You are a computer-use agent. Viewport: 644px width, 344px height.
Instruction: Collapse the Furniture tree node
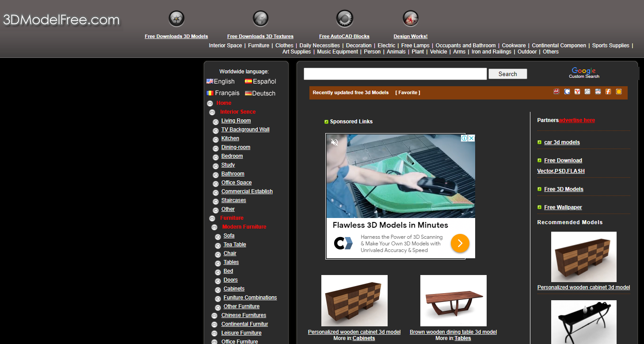coord(212,218)
